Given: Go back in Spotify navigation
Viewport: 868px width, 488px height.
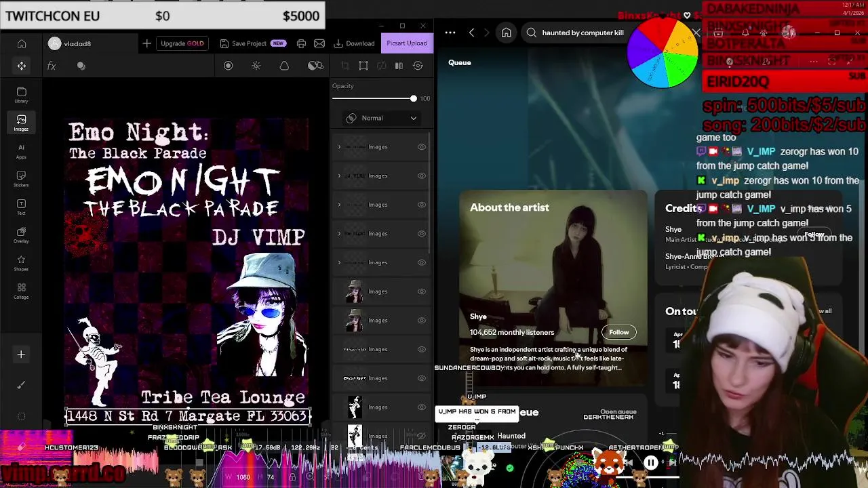Looking at the screenshot, I should point(472,33).
